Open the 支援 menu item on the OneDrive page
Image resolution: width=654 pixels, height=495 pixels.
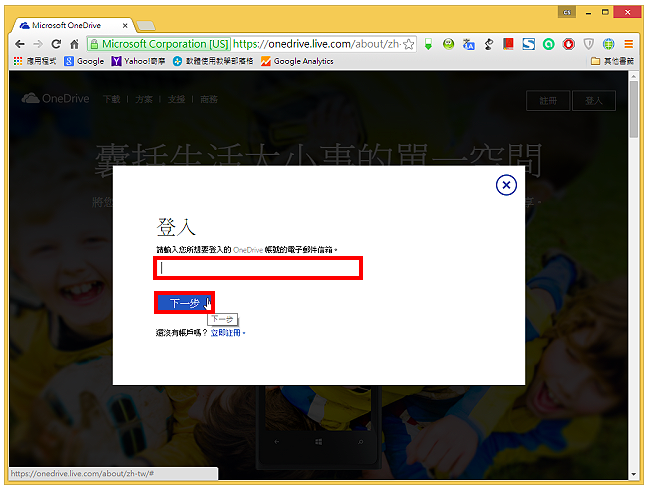click(176, 99)
